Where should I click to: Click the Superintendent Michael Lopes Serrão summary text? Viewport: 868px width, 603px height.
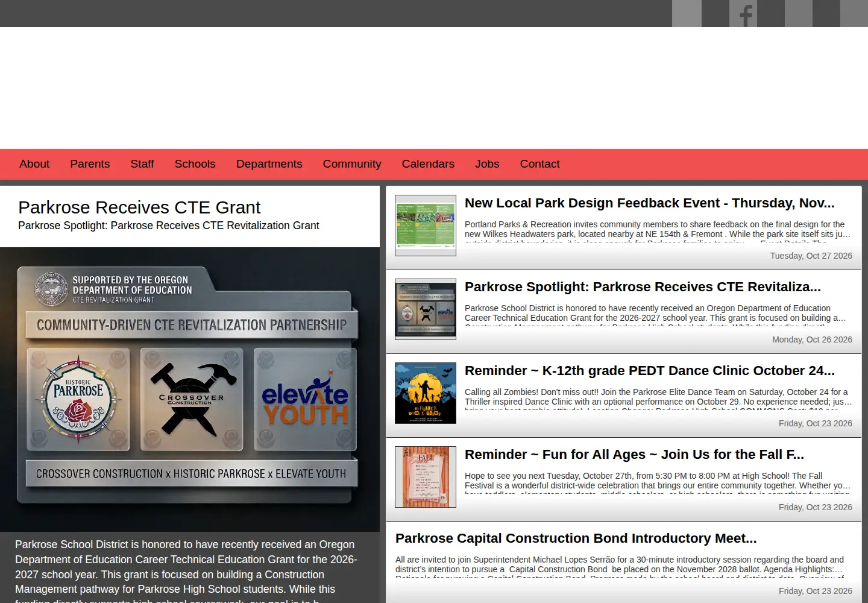(x=621, y=567)
